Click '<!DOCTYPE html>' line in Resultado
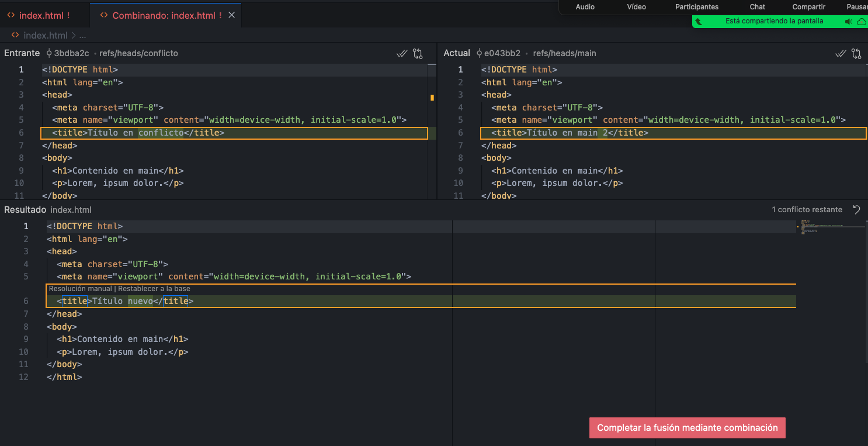868x446 pixels. click(85, 226)
